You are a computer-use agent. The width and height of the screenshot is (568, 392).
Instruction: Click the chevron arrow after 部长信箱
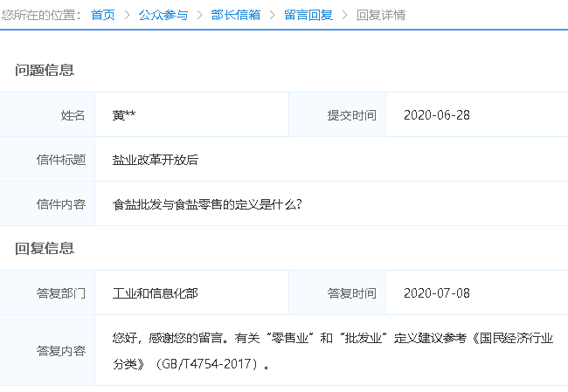pos(272,15)
